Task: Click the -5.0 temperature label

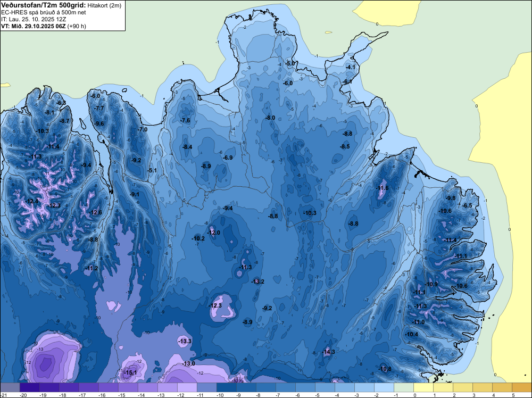Action: click(x=290, y=63)
